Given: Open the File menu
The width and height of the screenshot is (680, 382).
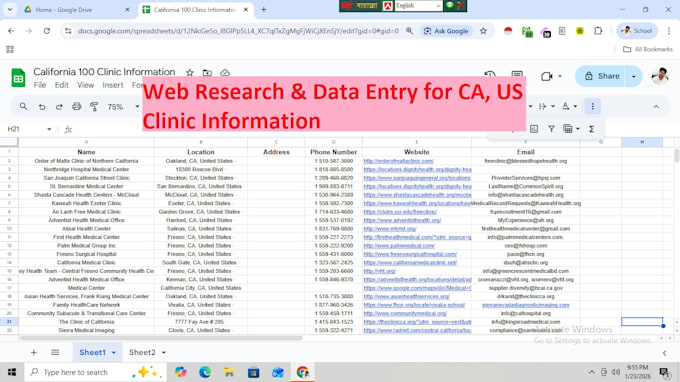Looking at the screenshot, I should coord(40,85).
